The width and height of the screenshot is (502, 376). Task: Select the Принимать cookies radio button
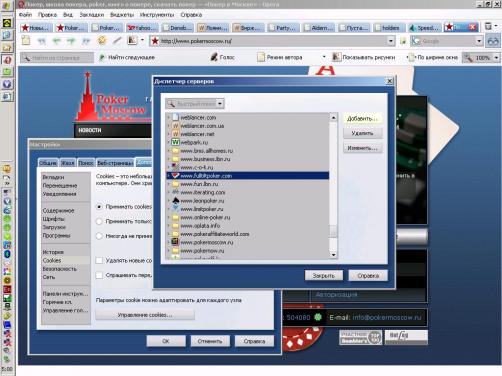99,207
